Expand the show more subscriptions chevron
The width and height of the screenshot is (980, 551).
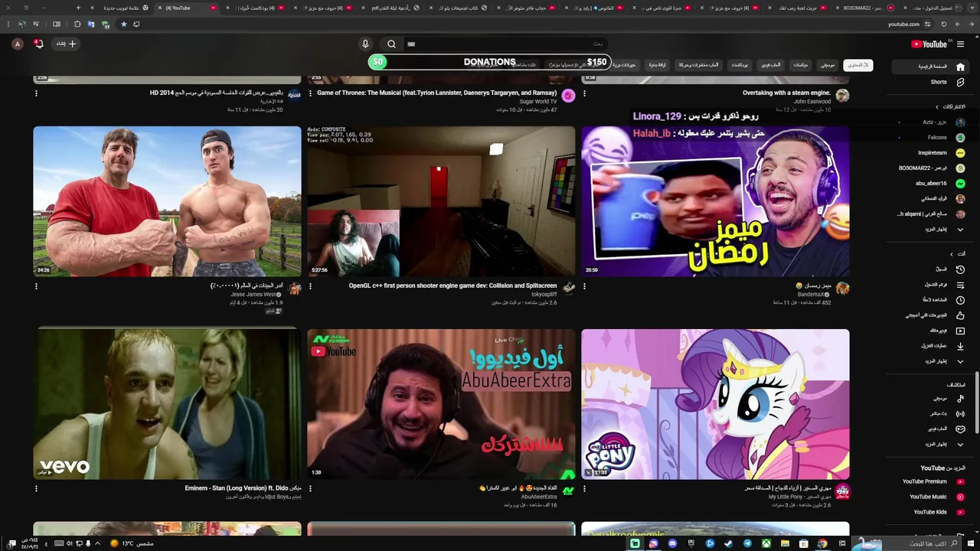960,229
